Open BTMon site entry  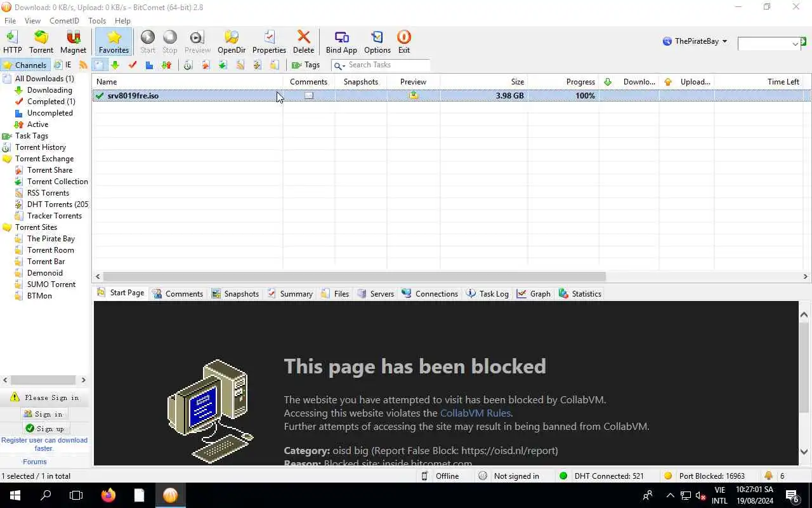pyautogui.click(x=39, y=296)
